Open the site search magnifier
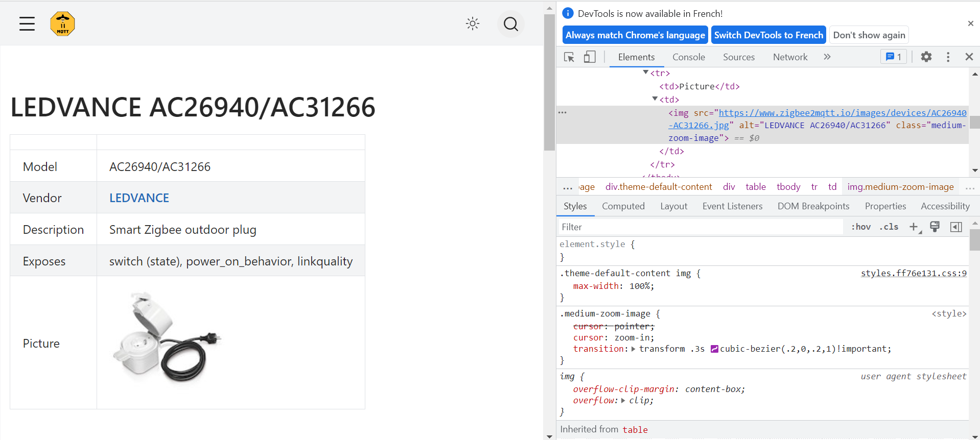This screenshot has height=440, width=980. (510, 24)
